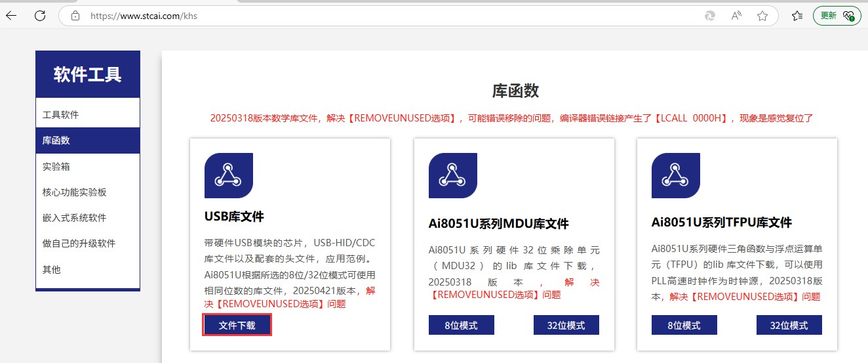Download TFPU库文件 8位模式
The image size is (868, 363).
[x=684, y=326]
